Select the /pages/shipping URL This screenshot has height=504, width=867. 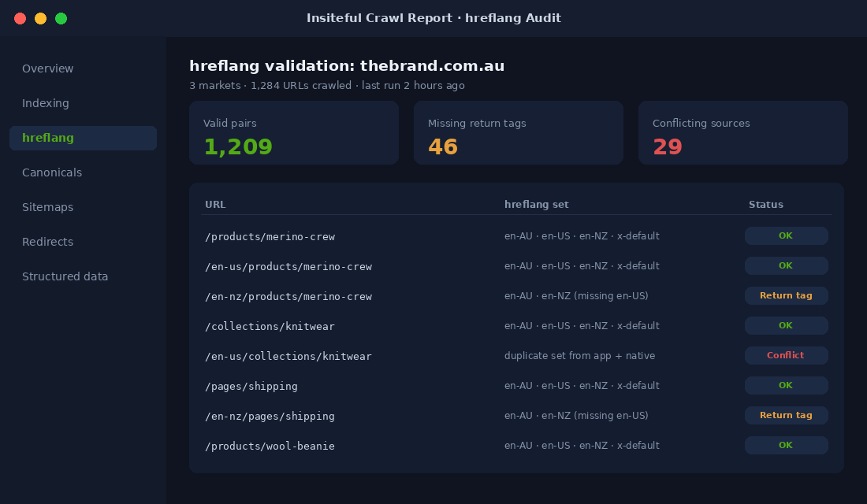pos(251,387)
